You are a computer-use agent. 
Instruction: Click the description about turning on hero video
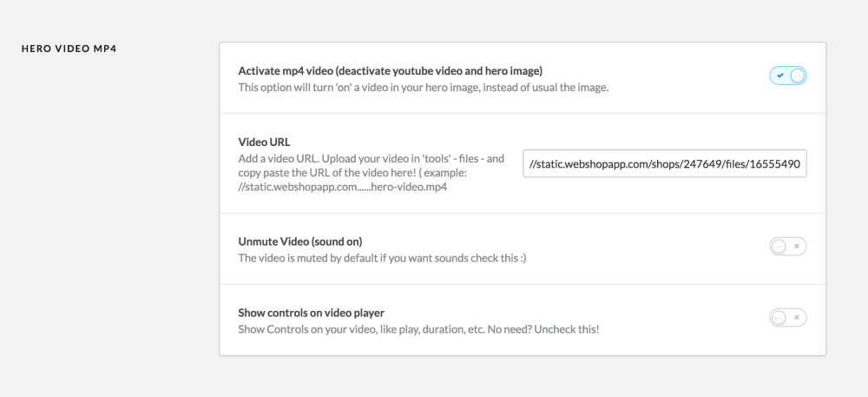coord(424,88)
